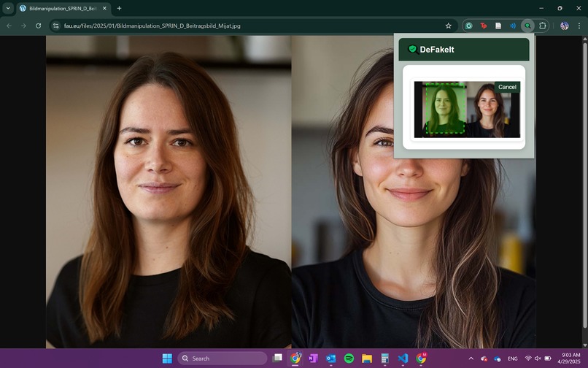The width and height of the screenshot is (588, 368).
Task: Click the address bar URL
Action: pyautogui.click(x=152, y=26)
